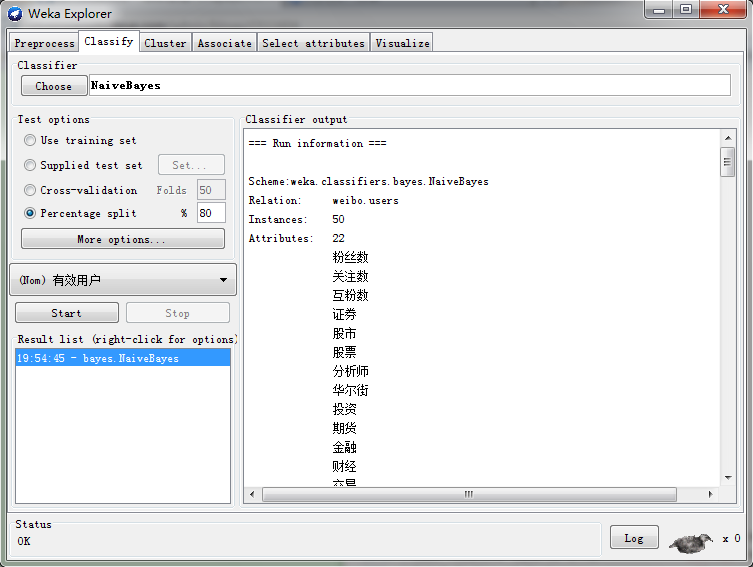Go to Select attributes tab

313,43
